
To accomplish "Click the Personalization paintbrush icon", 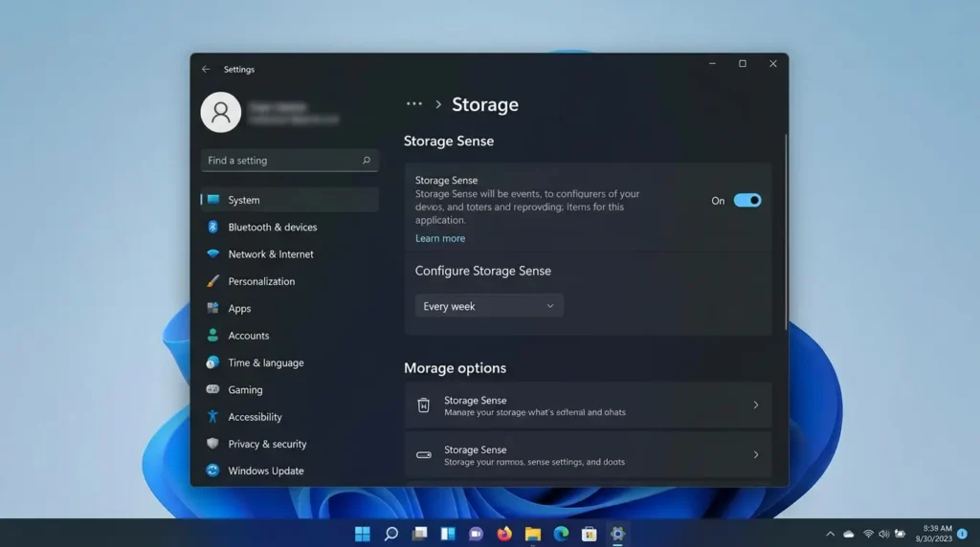I will coord(212,281).
